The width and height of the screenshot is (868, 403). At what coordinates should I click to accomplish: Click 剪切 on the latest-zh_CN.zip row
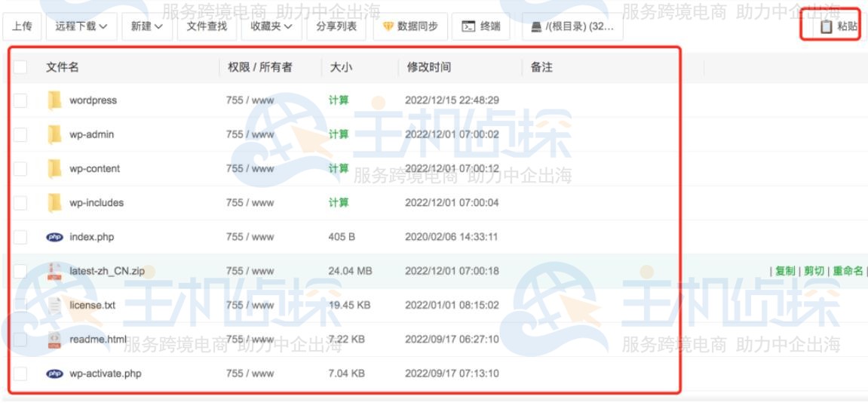point(814,271)
